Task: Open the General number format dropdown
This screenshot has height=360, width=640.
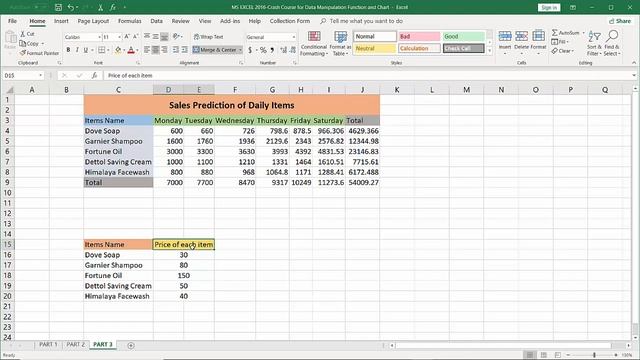Action: (x=293, y=37)
